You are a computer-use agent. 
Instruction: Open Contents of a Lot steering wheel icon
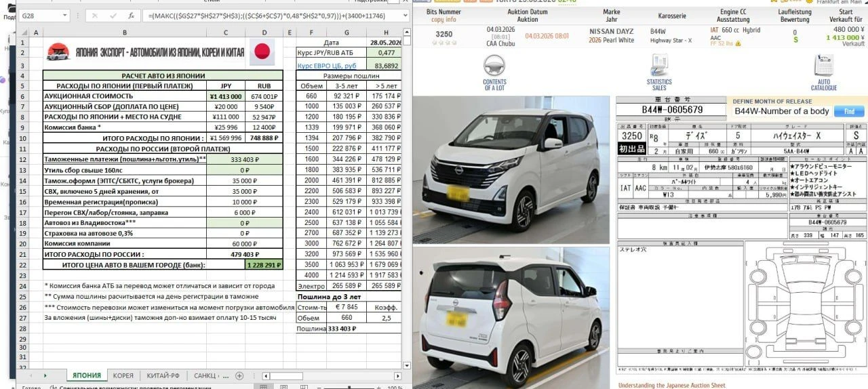point(494,66)
